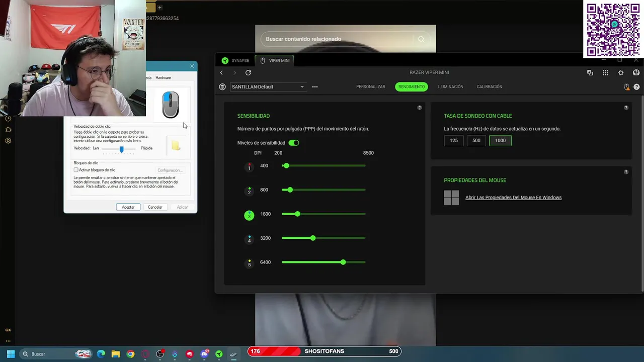
Task: Select DPI stage 1 indicator
Action: pos(249,166)
